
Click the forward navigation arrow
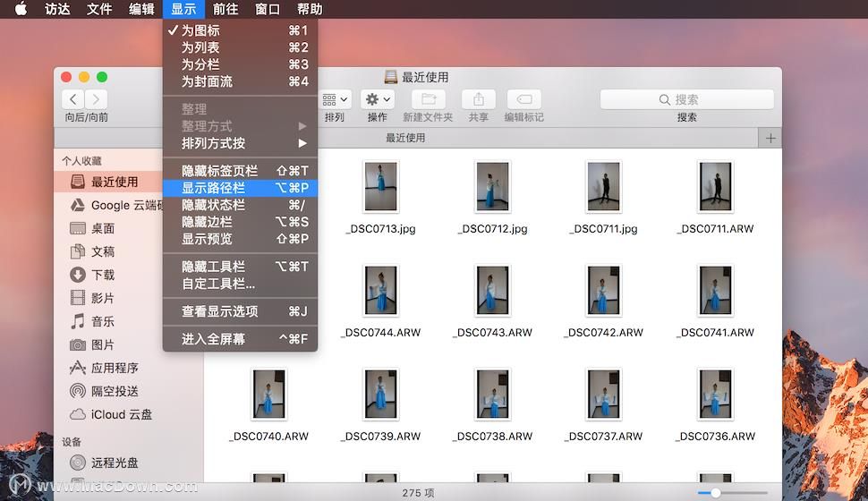coord(97,99)
